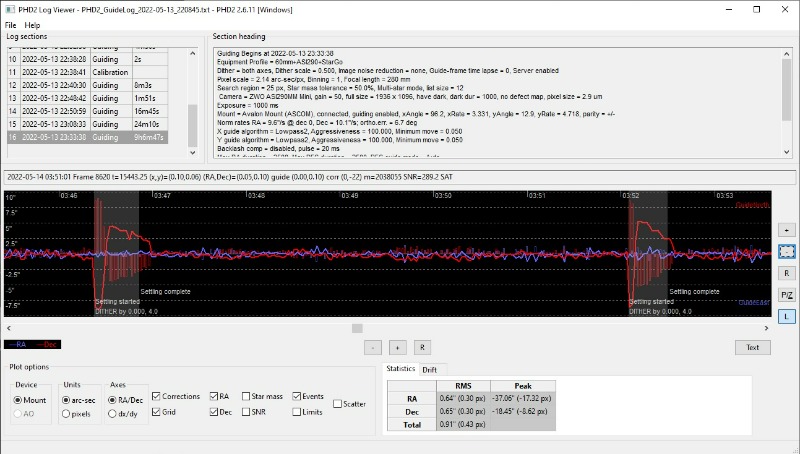This screenshot has width=800, height=454.
Task: Click the horizontal zoom in plus button
Action: click(397, 347)
